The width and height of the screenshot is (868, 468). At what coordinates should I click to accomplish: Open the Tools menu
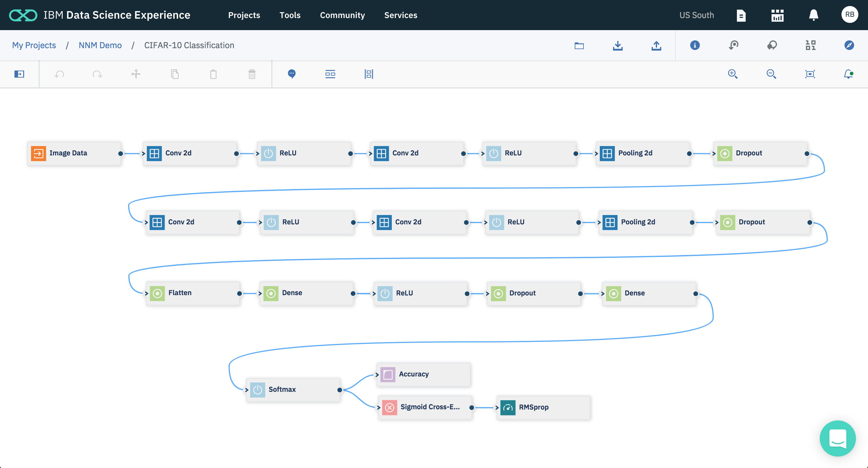(x=290, y=15)
